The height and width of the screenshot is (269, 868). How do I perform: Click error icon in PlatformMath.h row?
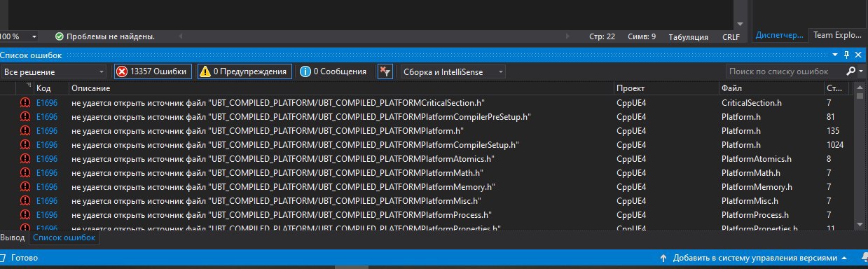tap(25, 173)
